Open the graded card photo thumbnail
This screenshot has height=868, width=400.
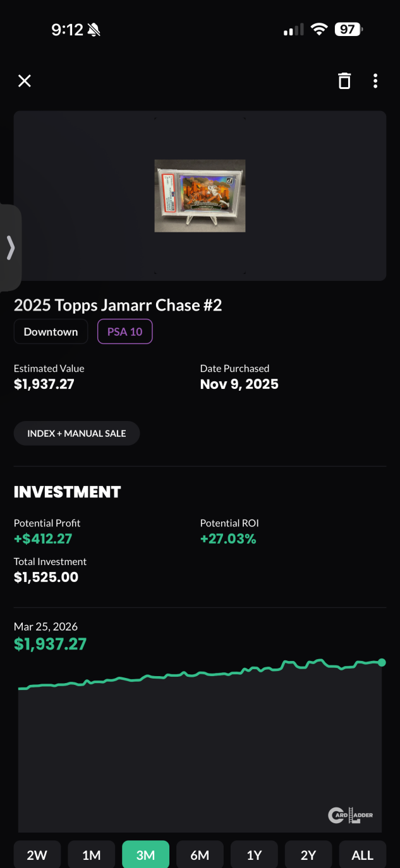point(200,196)
